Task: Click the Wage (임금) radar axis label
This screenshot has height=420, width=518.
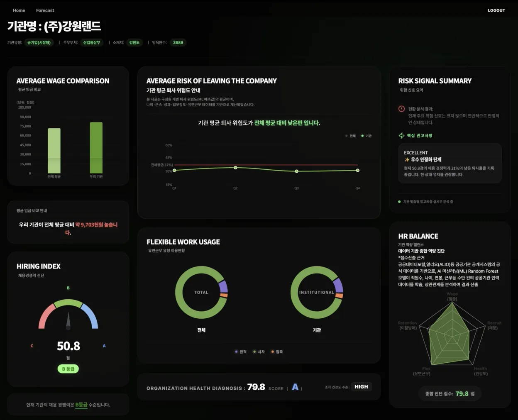Action: (452, 296)
